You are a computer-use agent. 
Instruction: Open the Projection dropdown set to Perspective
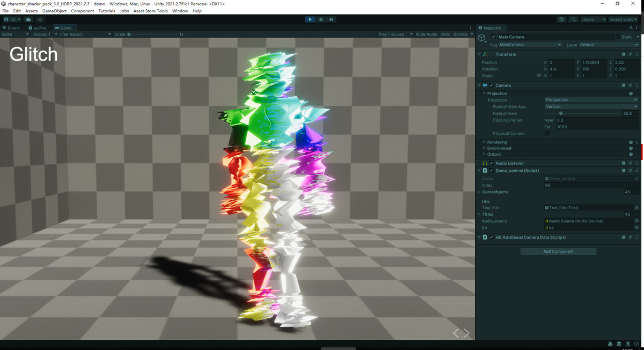(590, 100)
